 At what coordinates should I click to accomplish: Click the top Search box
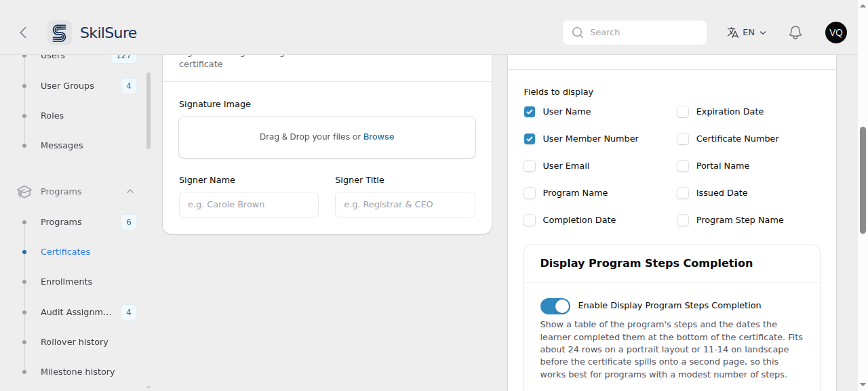point(635,33)
